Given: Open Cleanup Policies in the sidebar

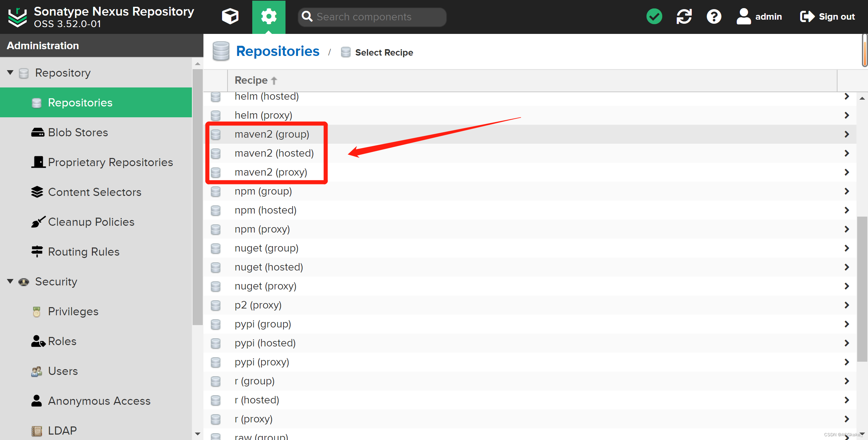Looking at the screenshot, I should (x=91, y=222).
